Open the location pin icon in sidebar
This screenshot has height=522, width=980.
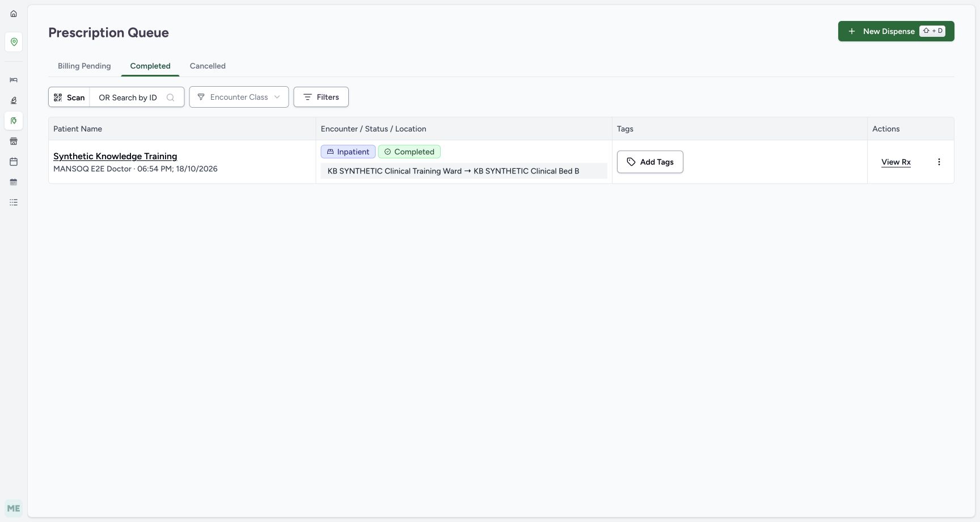14,42
